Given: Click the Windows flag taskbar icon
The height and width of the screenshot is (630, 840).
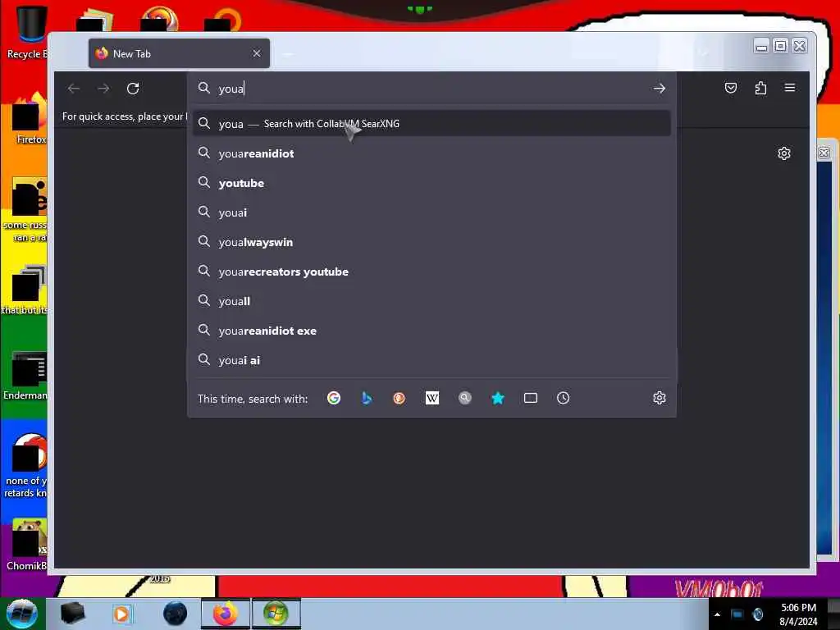Looking at the screenshot, I should pos(276,614).
